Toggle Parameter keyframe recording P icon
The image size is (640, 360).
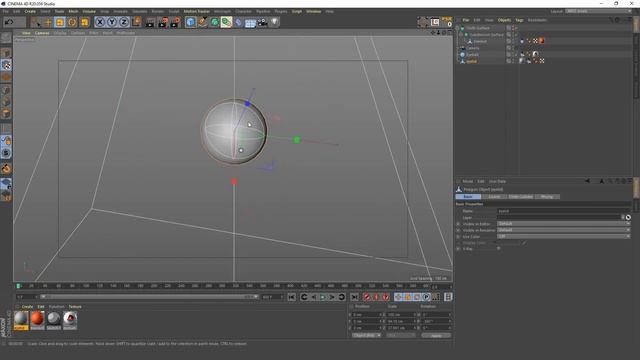pyautogui.click(x=426, y=297)
